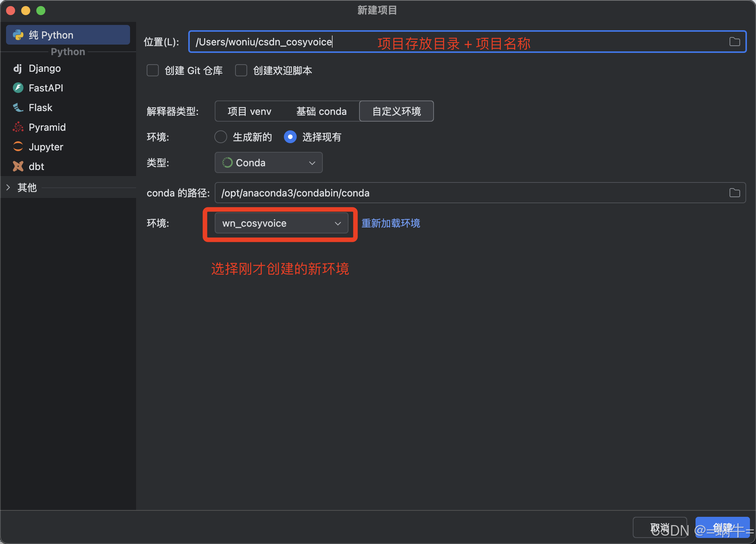Image resolution: width=756 pixels, height=544 pixels.
Task: Select the dbt project icon
Action: [18, 167]
